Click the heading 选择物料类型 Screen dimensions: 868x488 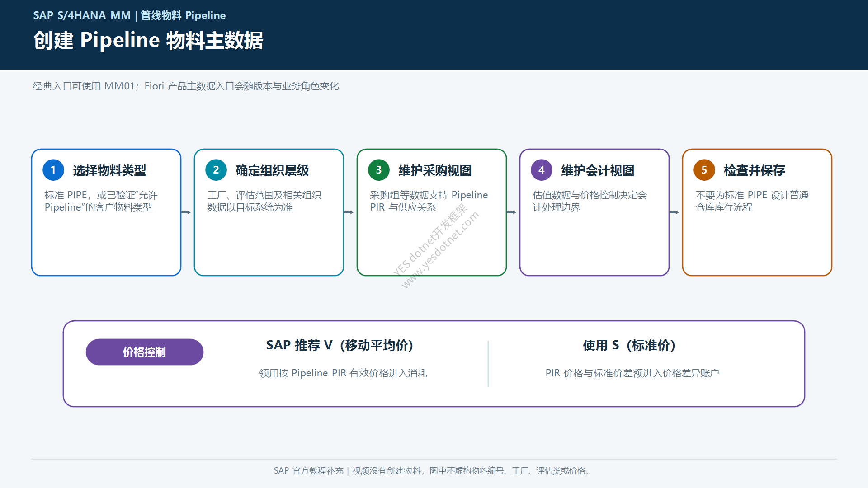[x=109, y=170]
